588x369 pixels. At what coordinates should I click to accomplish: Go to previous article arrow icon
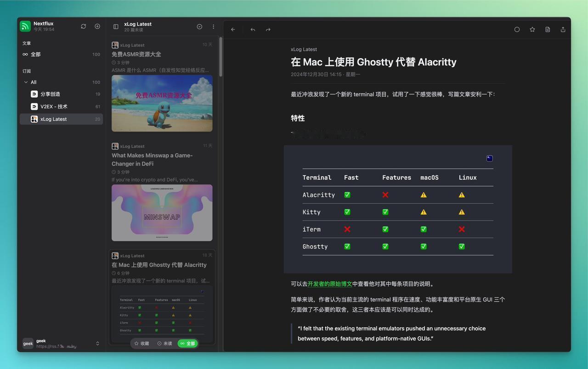pyautogui.click(x=253, y=29)
